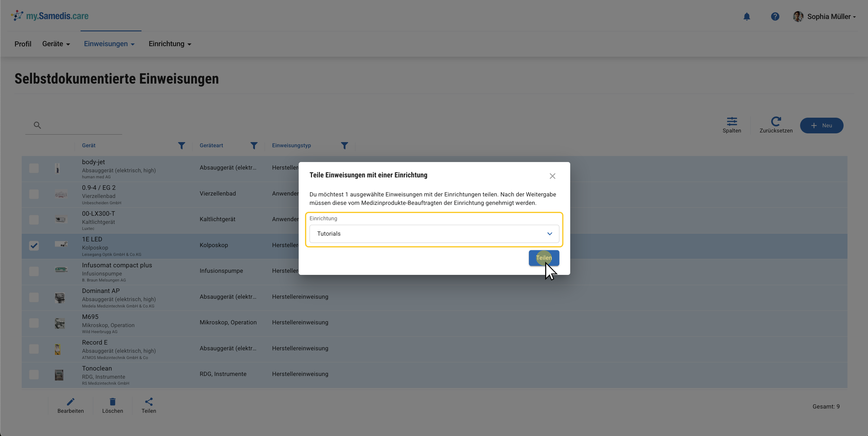The width and height of the screenshot is (868, 436).
Task: Click the Spalten columns icon
Action: tap(732, 122)
